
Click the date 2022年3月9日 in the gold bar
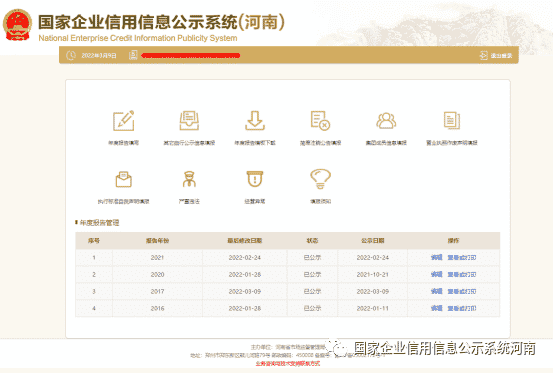click(x=99, y=55)
